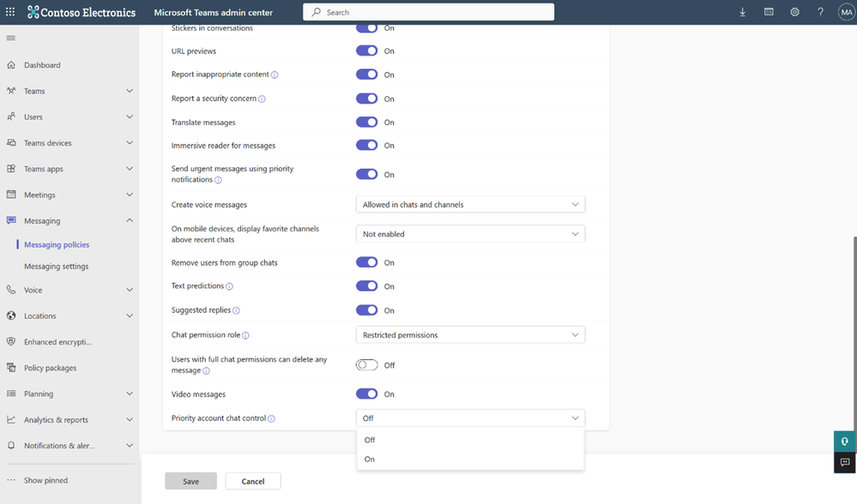Click the Search input field
The image size is (857, 504).
point(429,12)
